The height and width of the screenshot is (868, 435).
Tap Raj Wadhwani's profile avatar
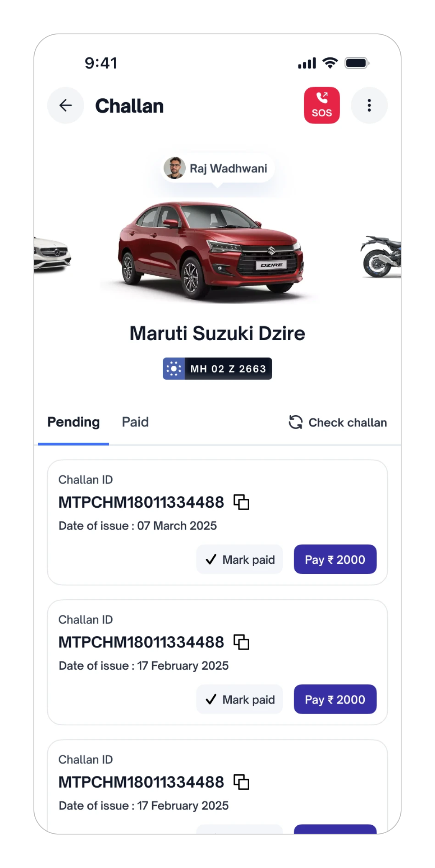(x=175, y=168)
